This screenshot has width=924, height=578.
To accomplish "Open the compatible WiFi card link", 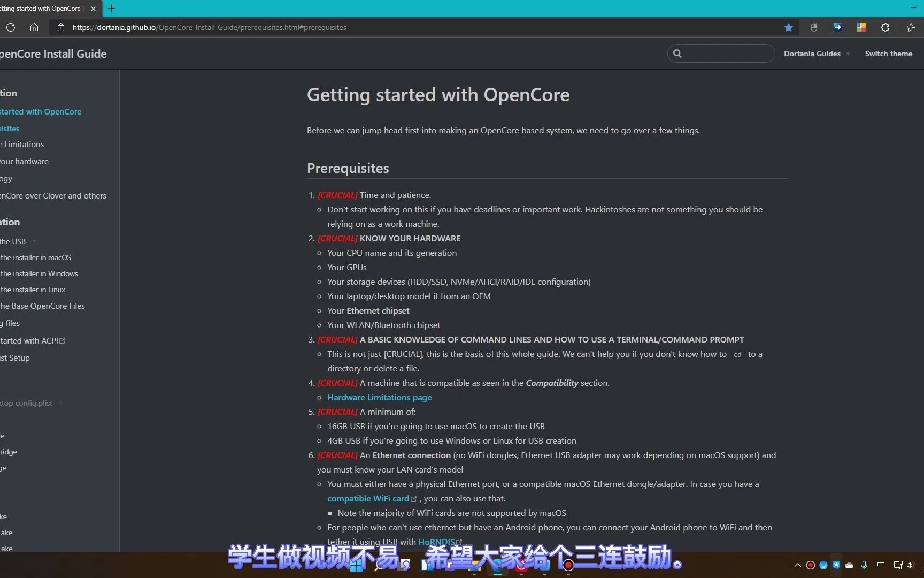I will pos(368,498).
